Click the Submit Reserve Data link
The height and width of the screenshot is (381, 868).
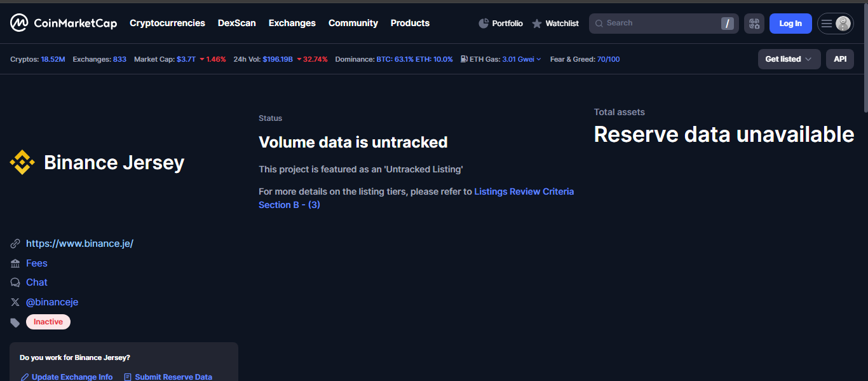[173, 377]
